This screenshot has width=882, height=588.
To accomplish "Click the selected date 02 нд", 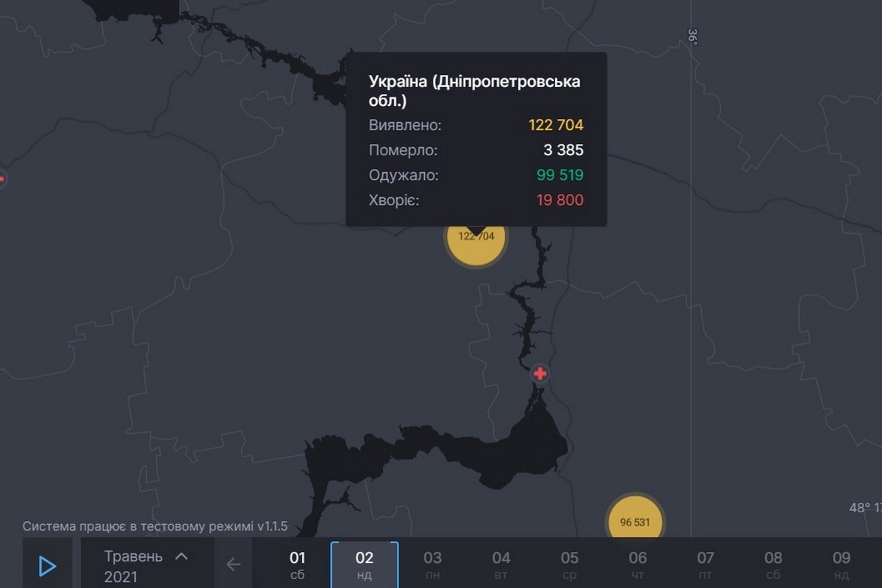I will pyautogui.click(x=365, y=564).
